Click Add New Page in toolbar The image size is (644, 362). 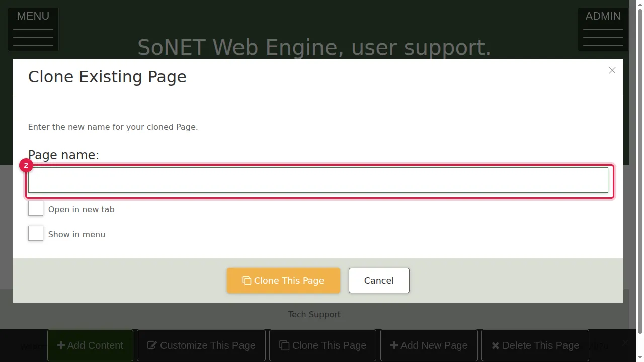tap(429, 345)
